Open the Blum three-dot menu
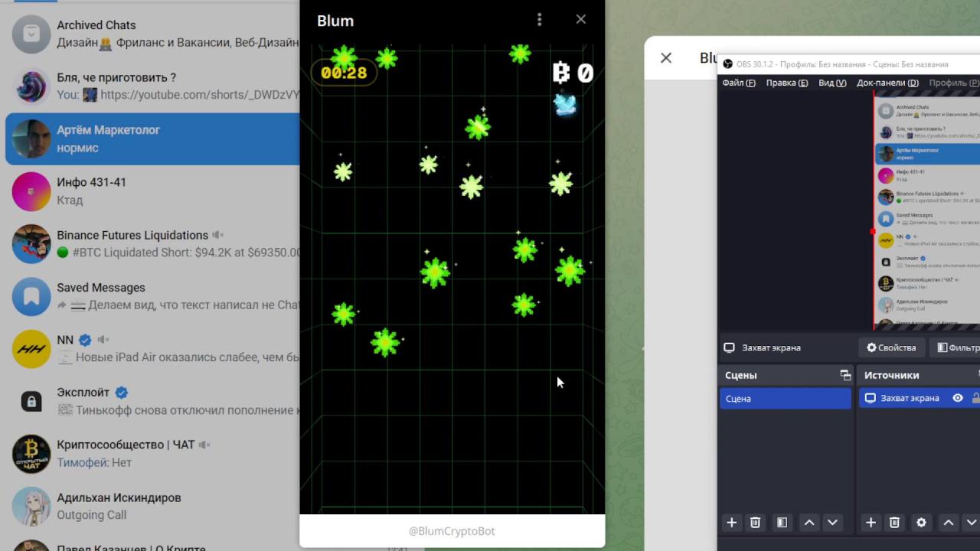Viewport: 980px width, 551px height. [x=540, y=20]
